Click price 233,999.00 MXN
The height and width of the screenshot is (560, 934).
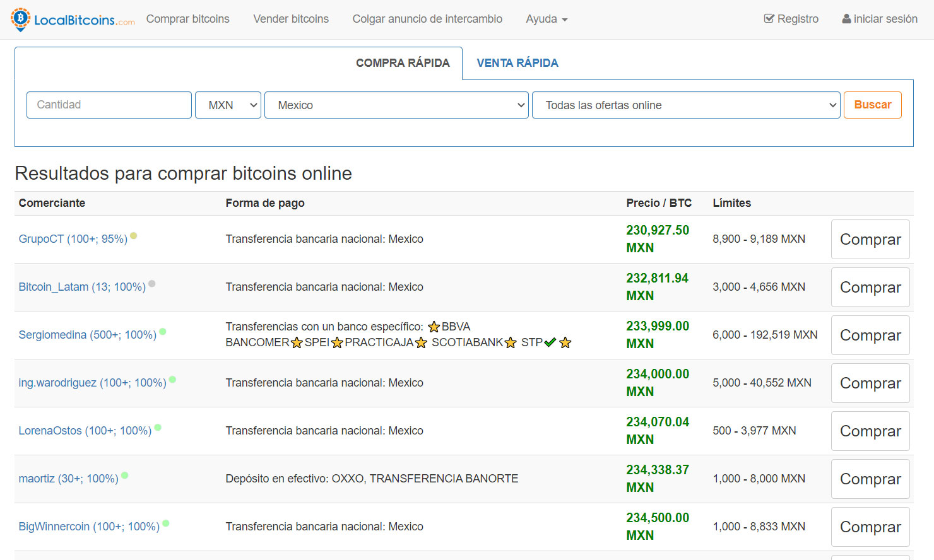click(658, 335)
